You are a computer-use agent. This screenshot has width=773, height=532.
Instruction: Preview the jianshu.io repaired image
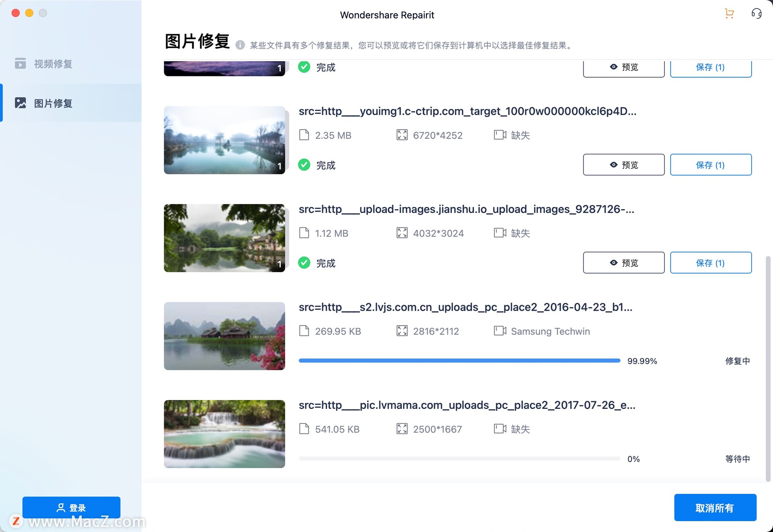(x=623, y=263)
